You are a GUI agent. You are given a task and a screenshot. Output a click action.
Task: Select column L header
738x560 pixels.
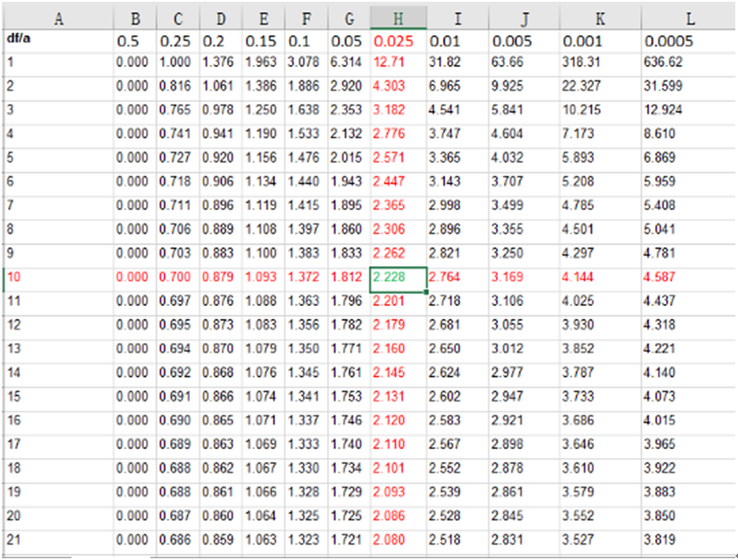[689, 19]
